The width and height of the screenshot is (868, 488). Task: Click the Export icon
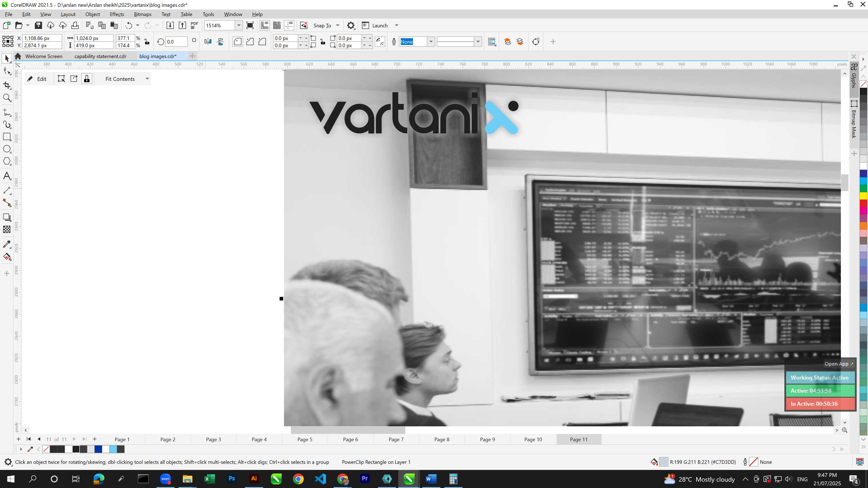[x=182, y=26]
